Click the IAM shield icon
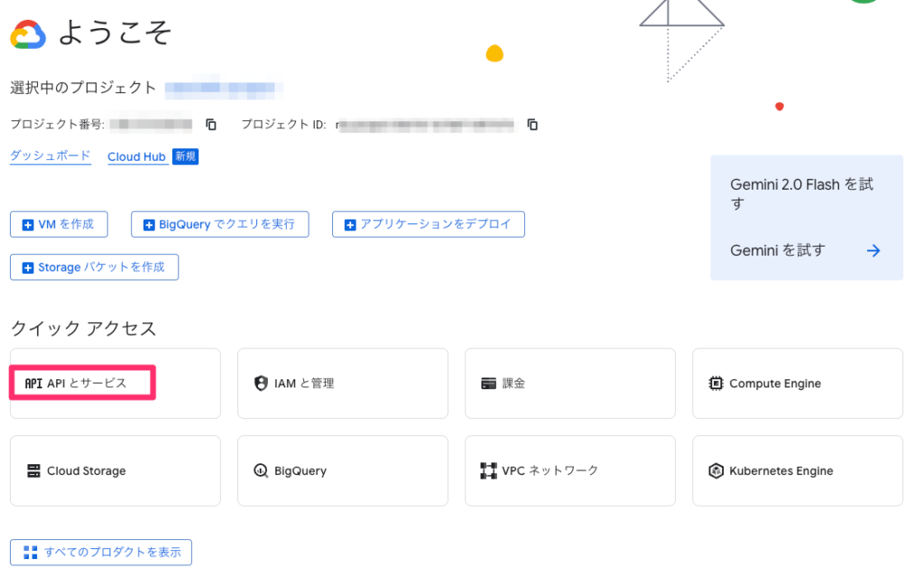Screen dimensions: 924x578 (x=261, y=383)
